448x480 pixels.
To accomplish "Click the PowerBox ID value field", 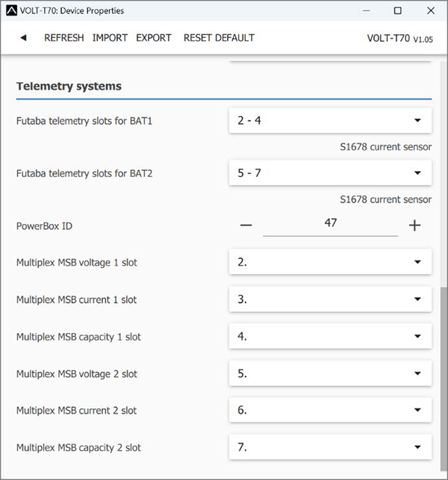I will (330, 224).
